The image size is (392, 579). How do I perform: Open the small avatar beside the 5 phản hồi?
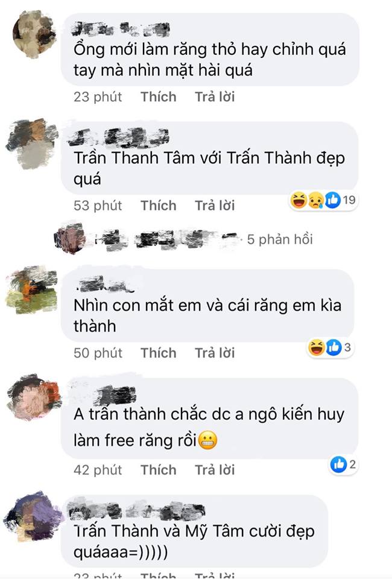[x=70, y=238]
